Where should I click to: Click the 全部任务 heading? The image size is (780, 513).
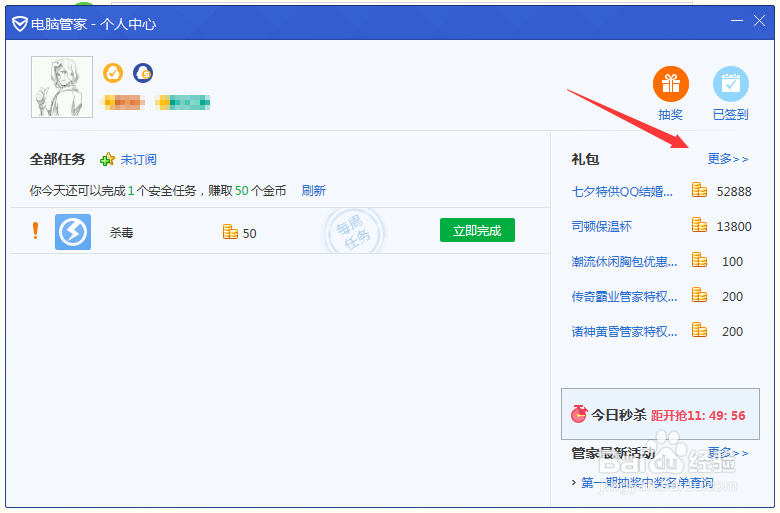58,159
